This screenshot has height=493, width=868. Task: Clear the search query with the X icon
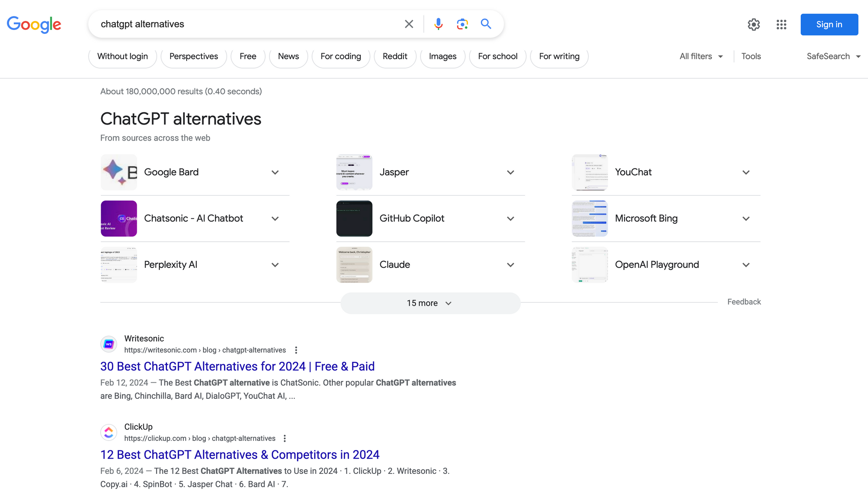(408, 24)
